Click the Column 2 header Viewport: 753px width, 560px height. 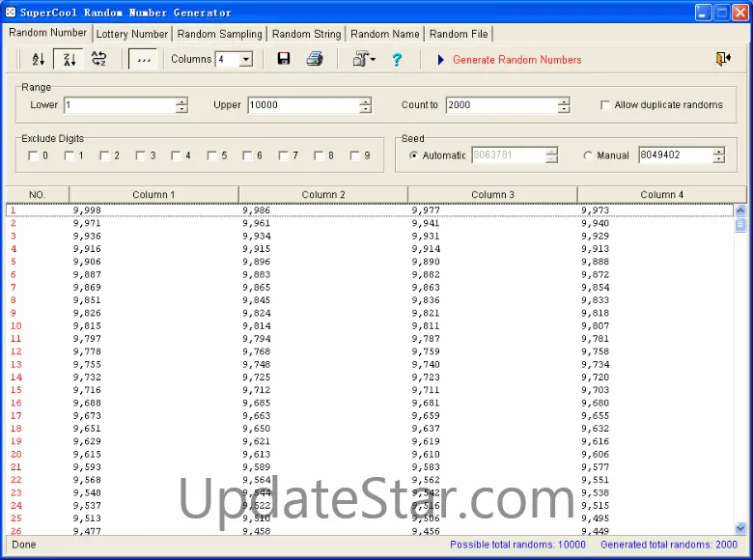point(323,194)
